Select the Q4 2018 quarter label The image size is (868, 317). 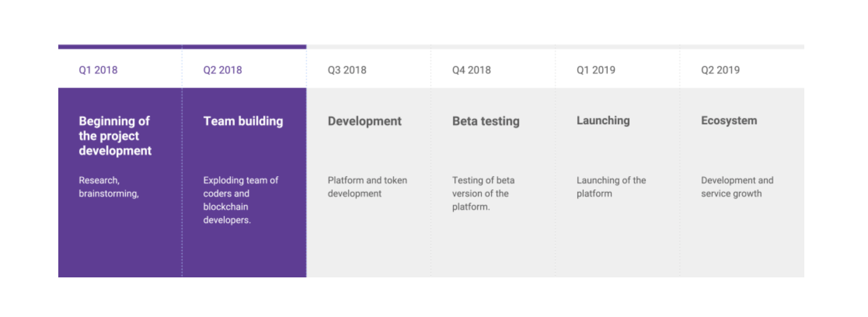[471, 70]
